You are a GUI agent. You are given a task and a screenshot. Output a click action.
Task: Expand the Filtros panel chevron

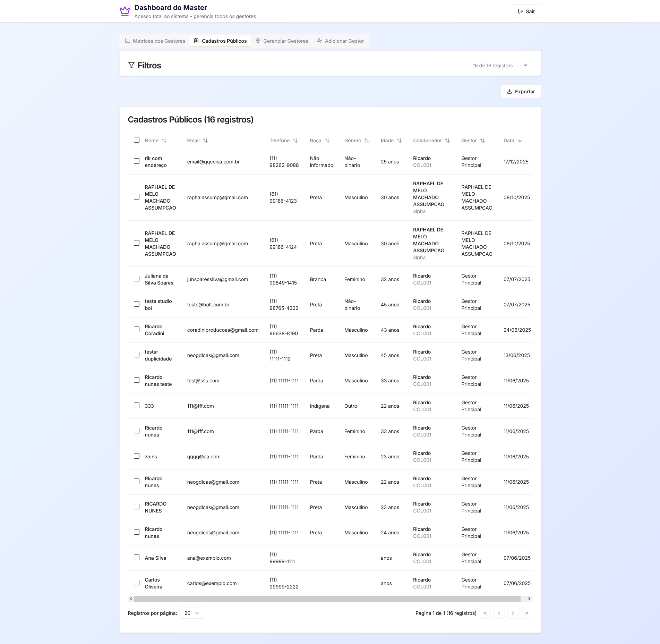(x=525, y=65)
